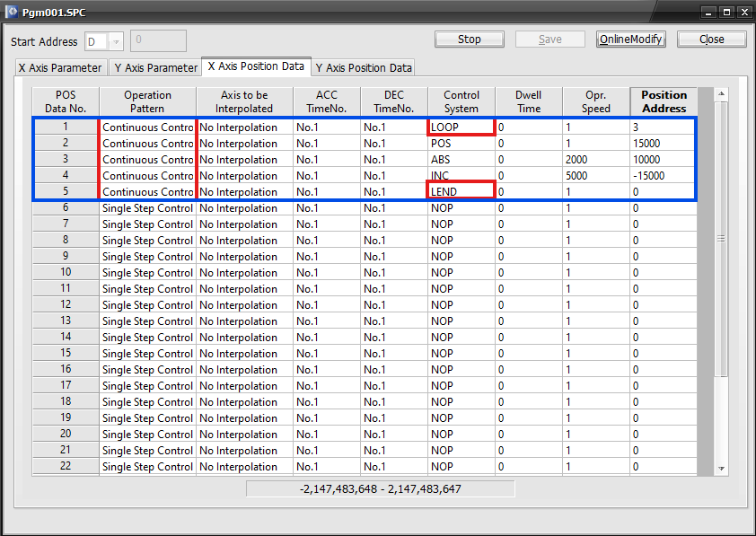Select position address 10000 cell
756x536 pixels.
(663, 160)
